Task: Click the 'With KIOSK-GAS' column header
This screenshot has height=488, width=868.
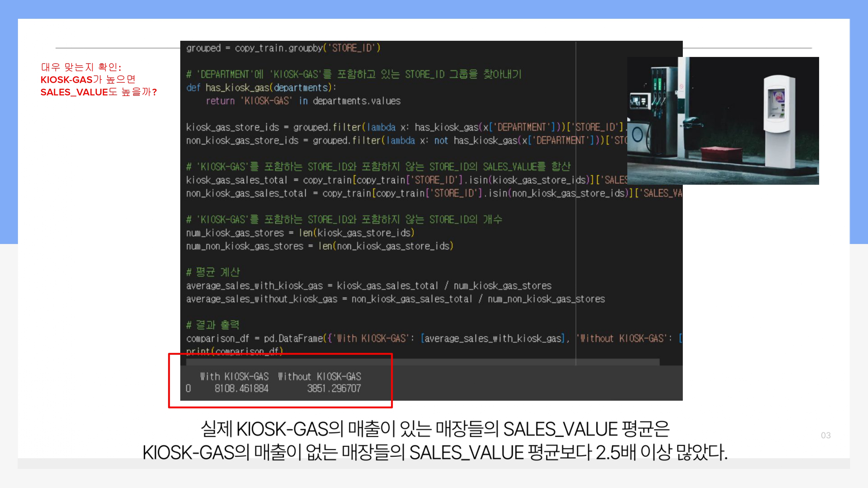Action: (x=234, y=376)
